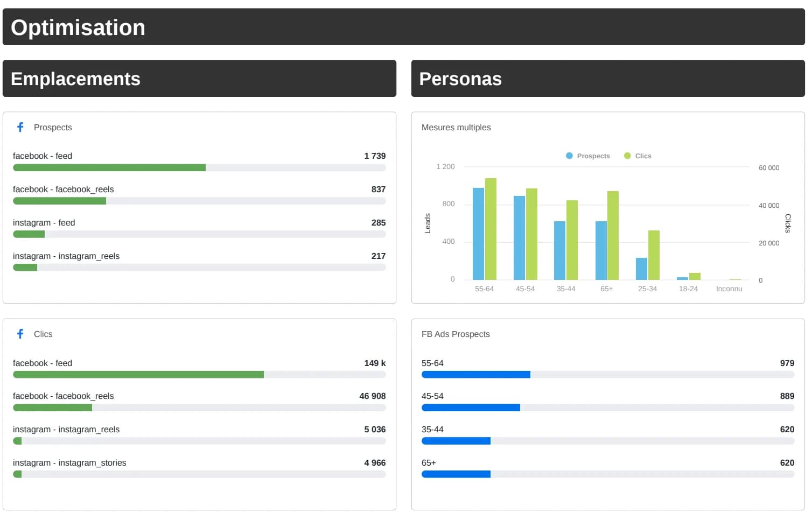Click the 5 036 clicks value
Screen dimensions: 812x520
tap(375, 429)
